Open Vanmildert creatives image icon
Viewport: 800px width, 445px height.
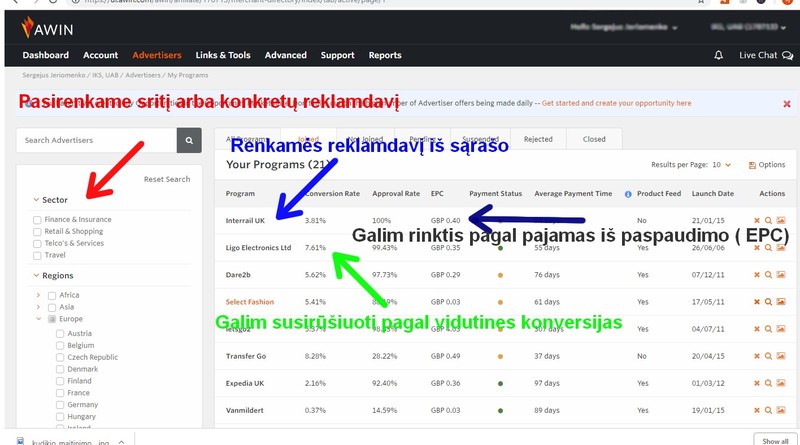[781, 410]
